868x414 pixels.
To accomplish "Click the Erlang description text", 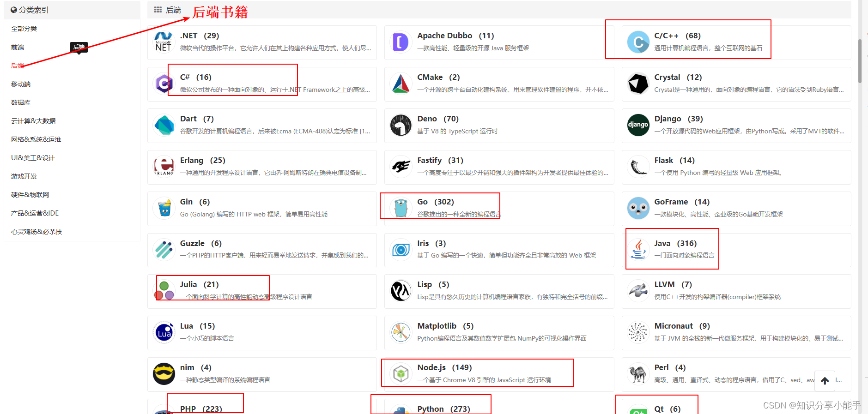I will pyautogui.click(x=273, y=173).
